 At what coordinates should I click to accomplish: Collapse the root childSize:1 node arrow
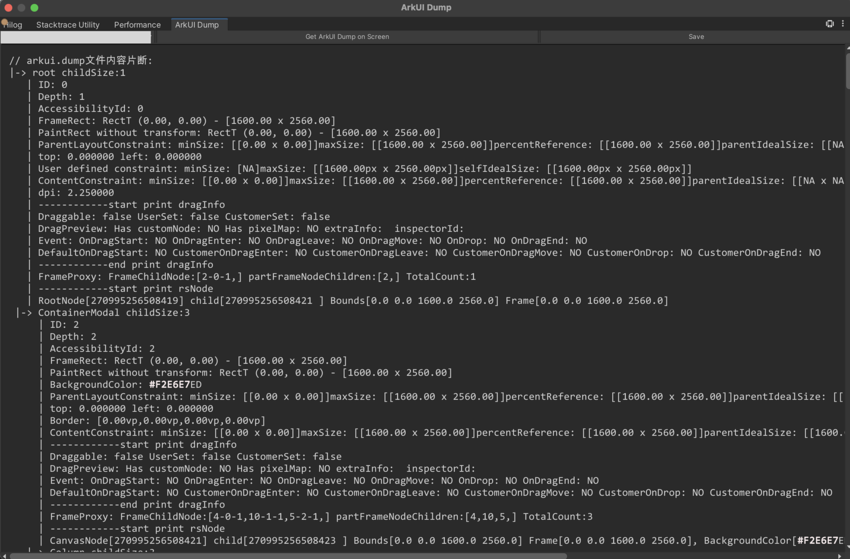coord(17,73)
